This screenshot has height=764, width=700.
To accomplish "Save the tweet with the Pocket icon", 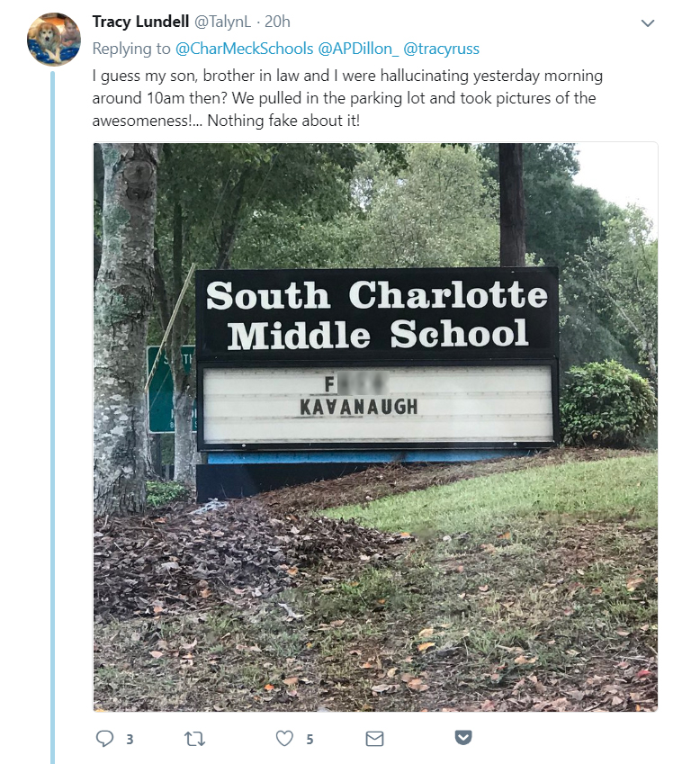I will coord(463,738).
